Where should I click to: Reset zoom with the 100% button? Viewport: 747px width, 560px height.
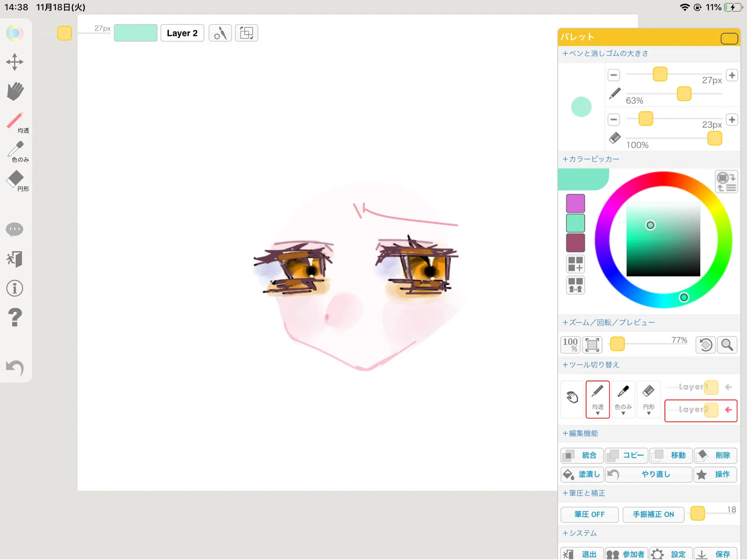(x=570, y=345)
